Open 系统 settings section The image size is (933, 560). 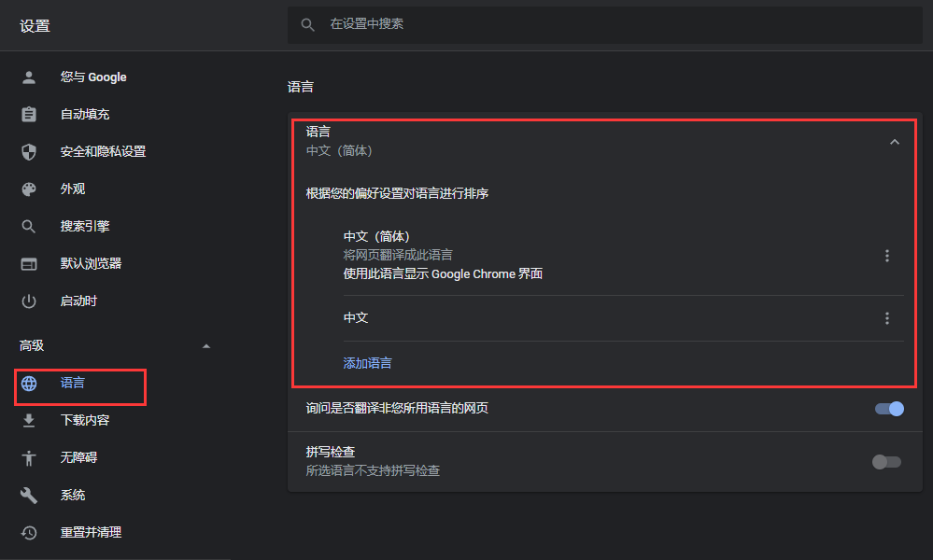coord(73,496)
